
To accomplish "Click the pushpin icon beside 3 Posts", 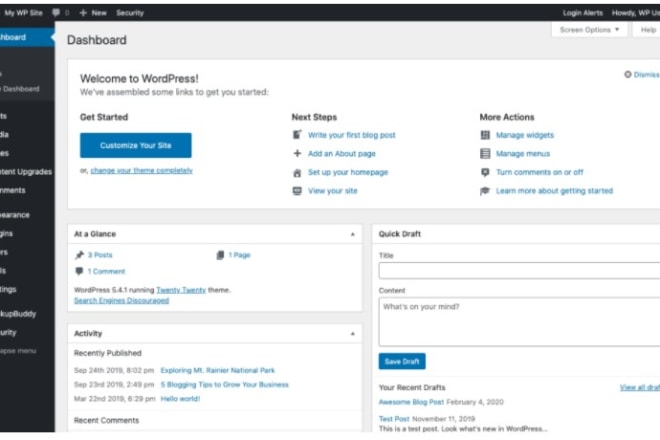I will tap(79, 255).
